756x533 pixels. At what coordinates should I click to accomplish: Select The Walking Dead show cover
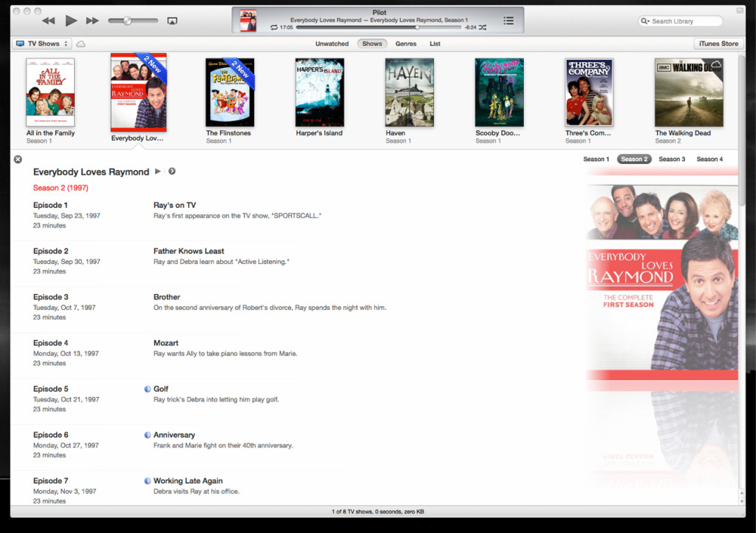tap(689, 92)
